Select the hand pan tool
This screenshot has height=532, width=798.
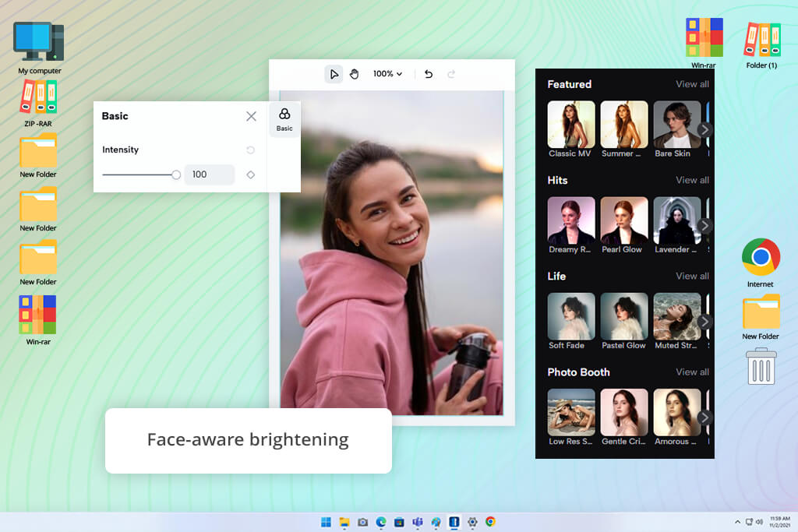pyautogui.click(x=355, y=74)
